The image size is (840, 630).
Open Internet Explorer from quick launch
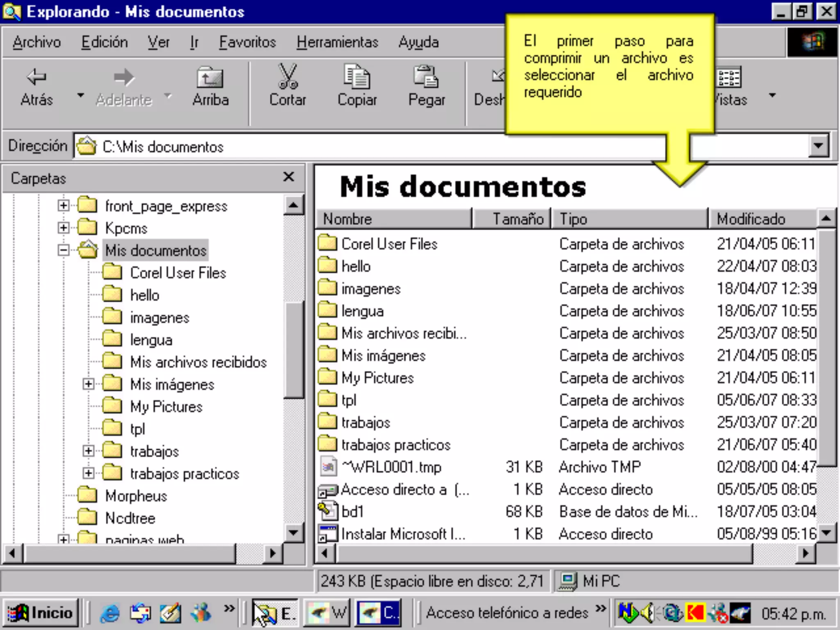110,613
